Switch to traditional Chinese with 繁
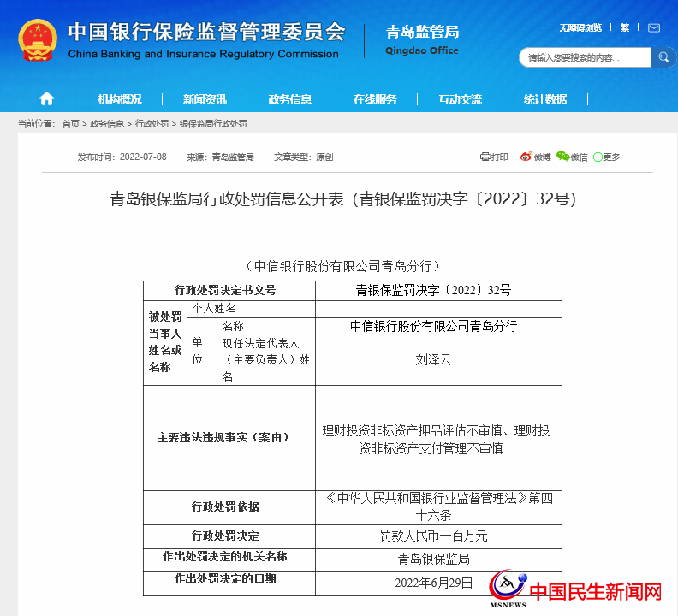Viewport: 678px width, 616px height. (x=625, y=27)
